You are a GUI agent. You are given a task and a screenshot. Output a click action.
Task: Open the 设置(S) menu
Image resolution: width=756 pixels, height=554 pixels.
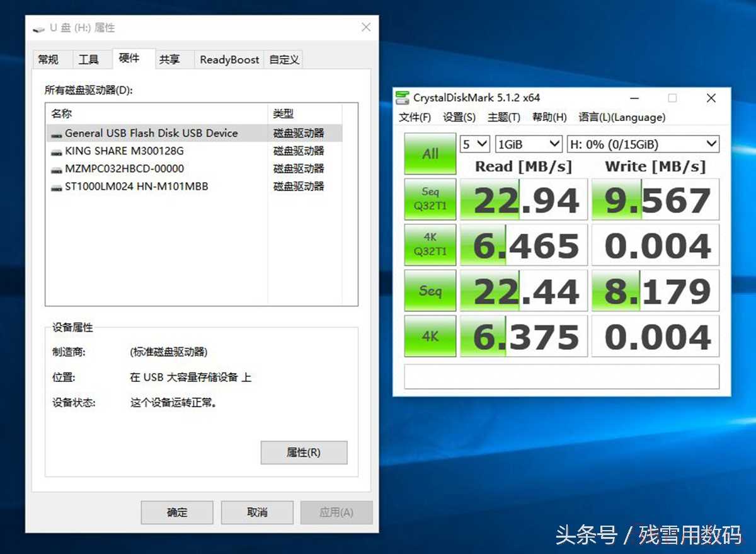[459, 117]
